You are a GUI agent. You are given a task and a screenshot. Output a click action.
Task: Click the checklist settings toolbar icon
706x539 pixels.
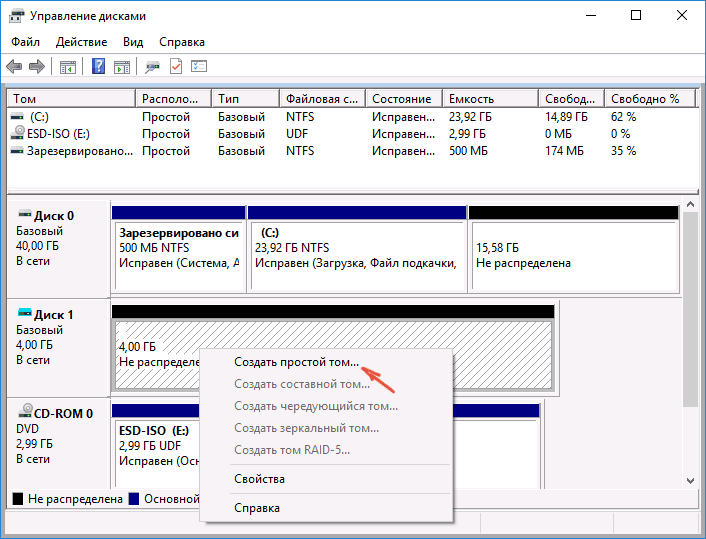199,66
